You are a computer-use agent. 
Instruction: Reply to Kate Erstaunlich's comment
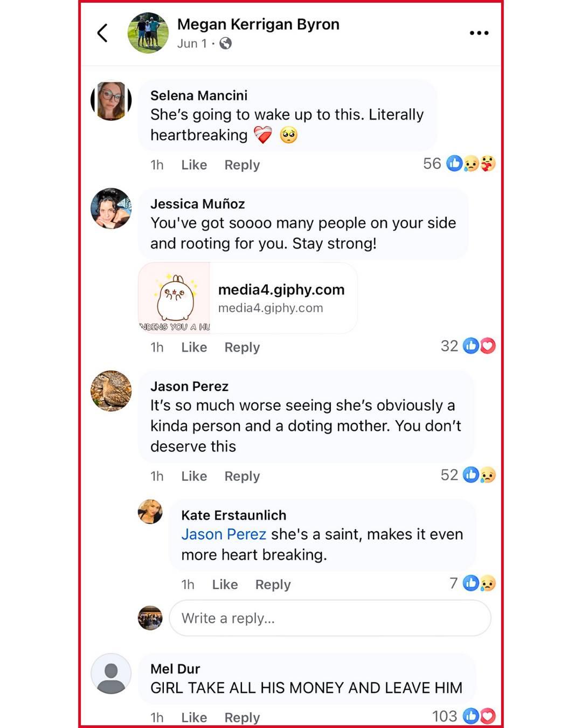coord(273,585)
